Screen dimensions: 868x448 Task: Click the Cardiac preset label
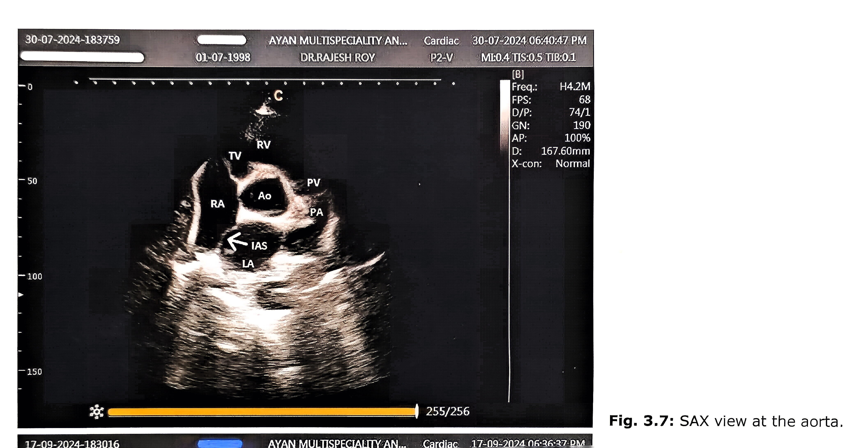(441, 41)
